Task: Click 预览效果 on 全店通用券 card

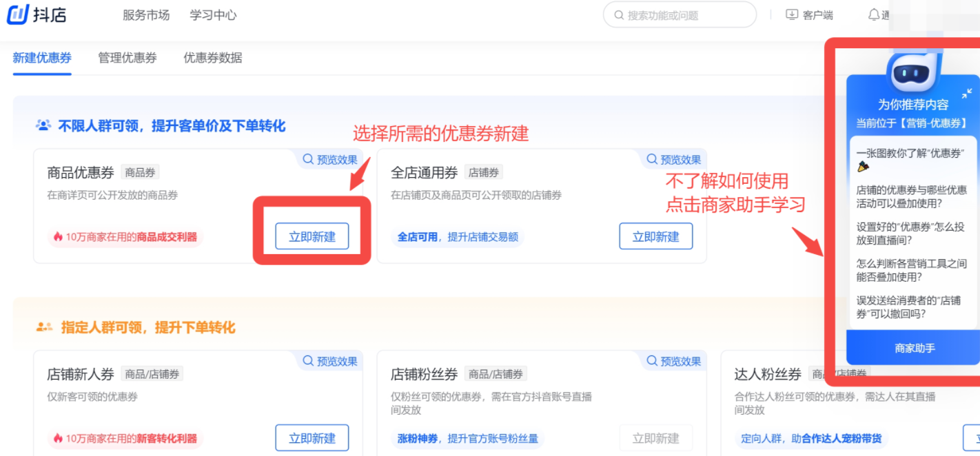Action: [x=674, y=160]
